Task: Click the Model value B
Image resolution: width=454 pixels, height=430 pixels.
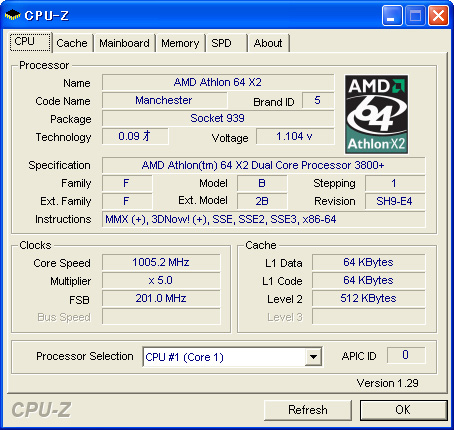Action: coord(262,183)
